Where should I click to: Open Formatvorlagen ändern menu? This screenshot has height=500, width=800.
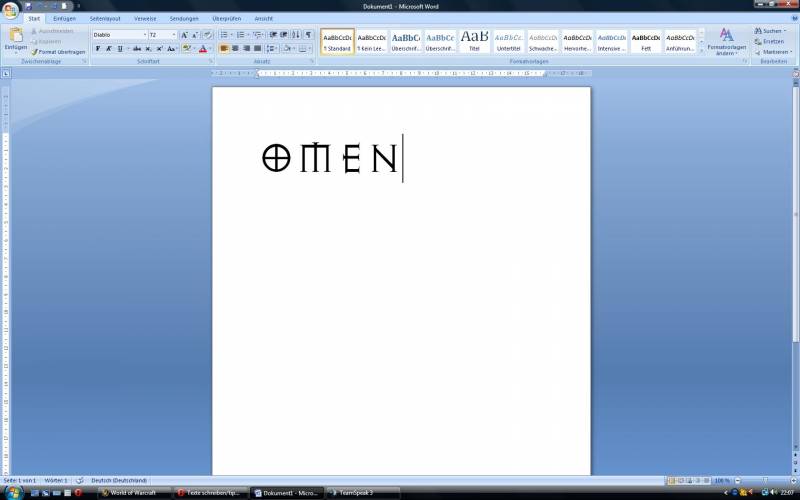[x=727, y=42]
